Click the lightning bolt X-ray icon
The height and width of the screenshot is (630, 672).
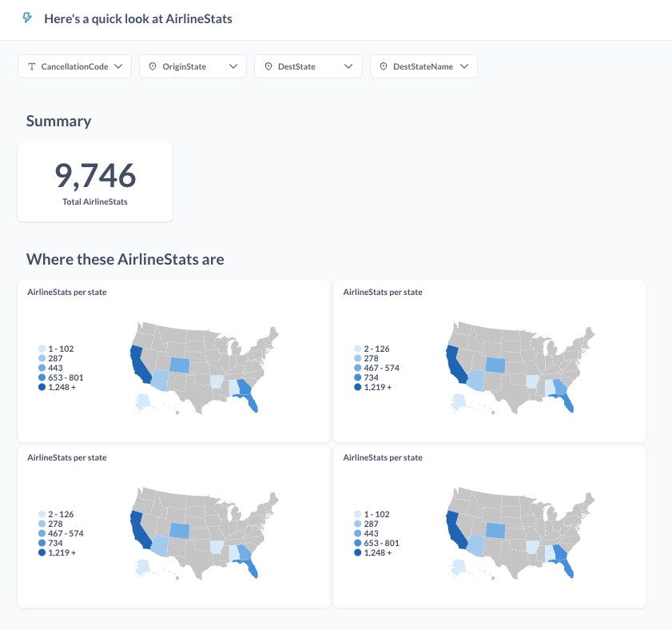pyautogui.click(x=28, y=18)
